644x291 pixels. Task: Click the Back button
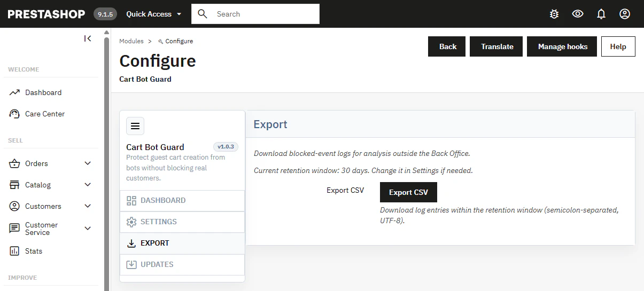[x=447, y=46]
